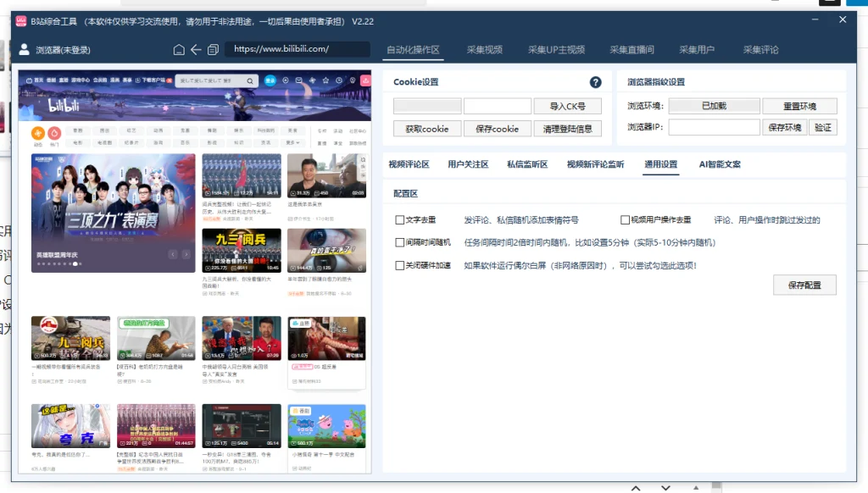Click the 保存环境 button
This screenshot has height=493, width=868.
(784, 127)
